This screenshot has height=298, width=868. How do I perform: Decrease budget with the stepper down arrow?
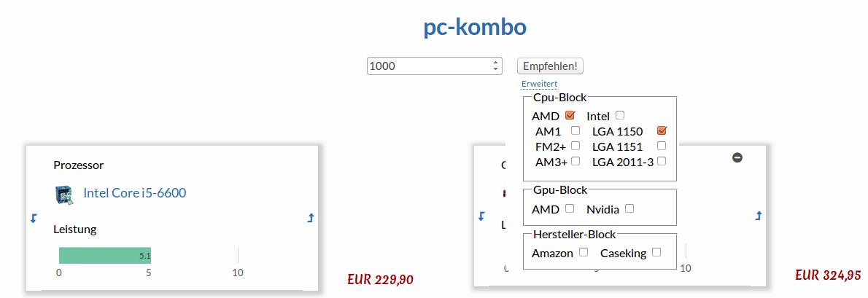click(x=495, y=69)
